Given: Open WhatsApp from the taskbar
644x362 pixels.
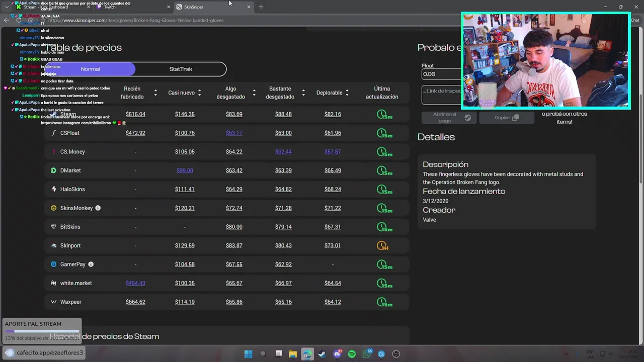Looking at the screenshot, I should pos(367,354).
